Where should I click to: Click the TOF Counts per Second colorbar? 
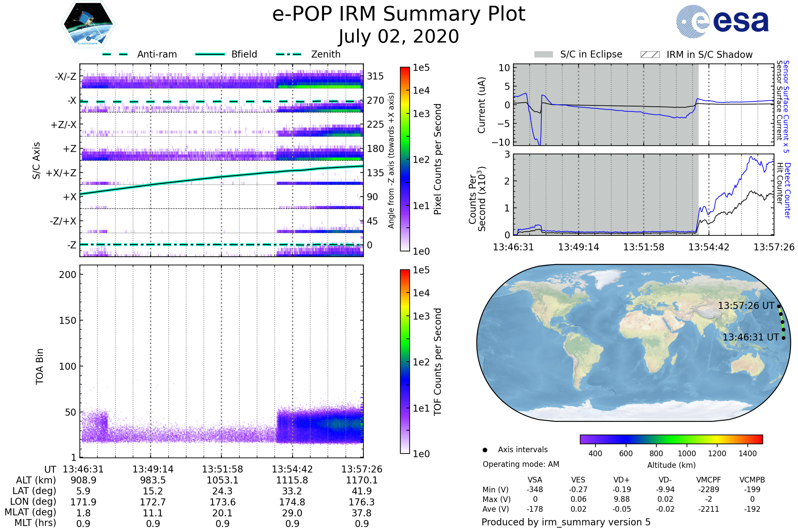(x=405, y=361)
